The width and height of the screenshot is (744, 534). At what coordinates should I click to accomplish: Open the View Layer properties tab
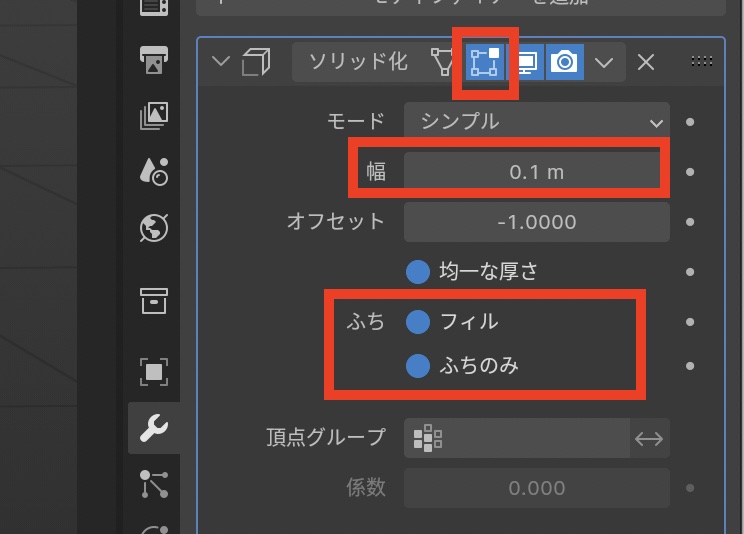click(x=154, y=116)
